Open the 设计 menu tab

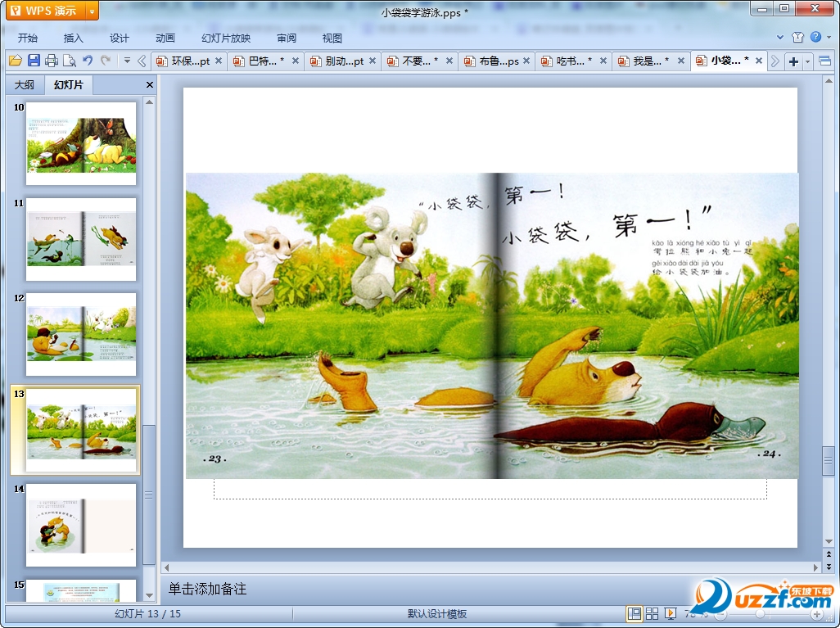(x=119, y=38)
